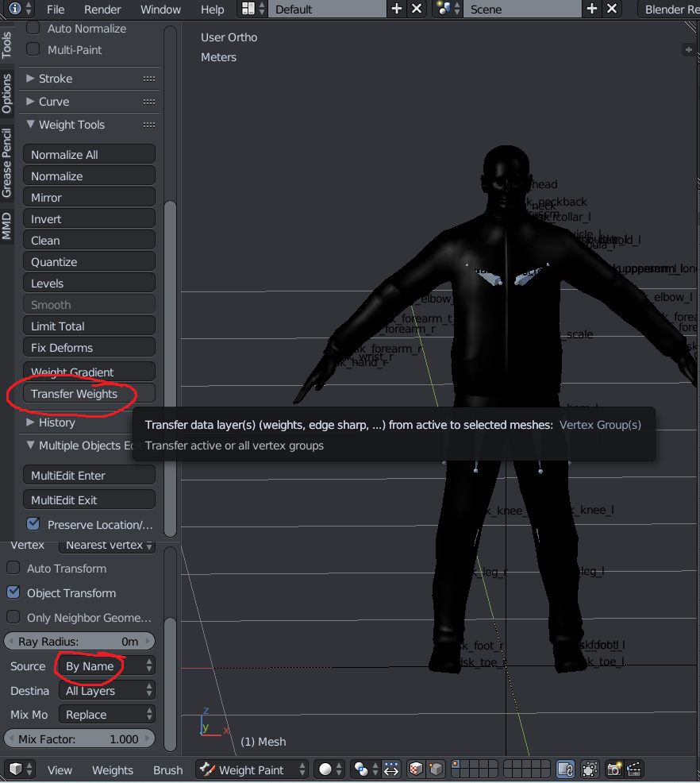Open the Nearest vertex mapping dropdown
This screenshot has width=700, height=783.
[107, 546]
